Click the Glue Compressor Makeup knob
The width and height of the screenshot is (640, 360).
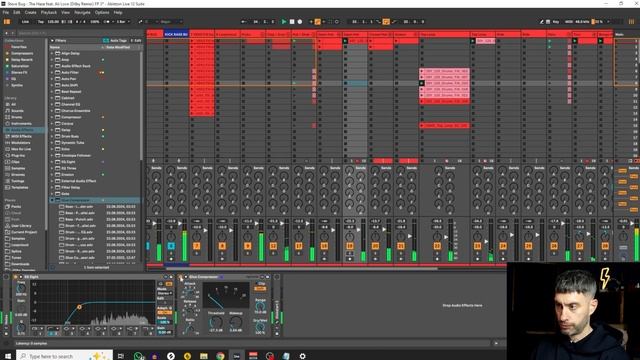click(236, 322)
